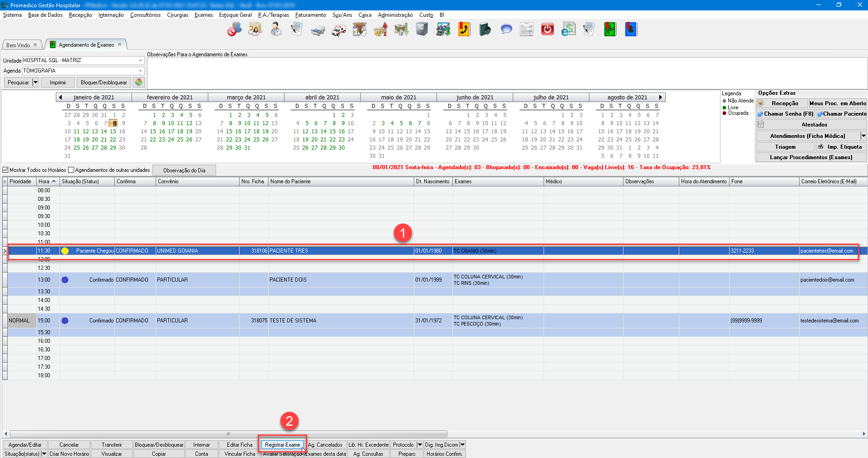
Task: Open the doctor icon in the toolbar
Action: [275, 30]
